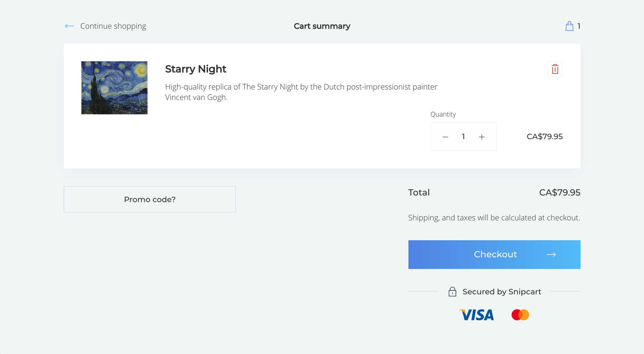Click the quantity value showing 1

click(463, 137)
